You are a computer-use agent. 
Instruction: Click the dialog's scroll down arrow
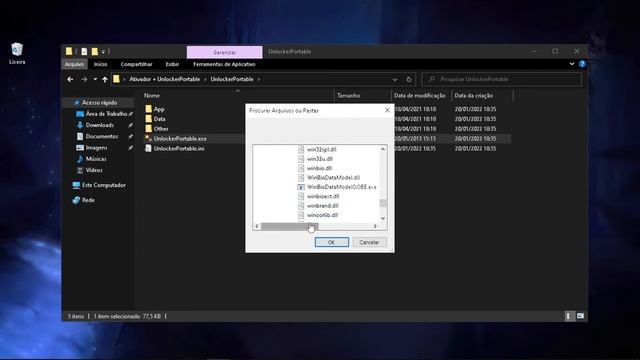383,218
